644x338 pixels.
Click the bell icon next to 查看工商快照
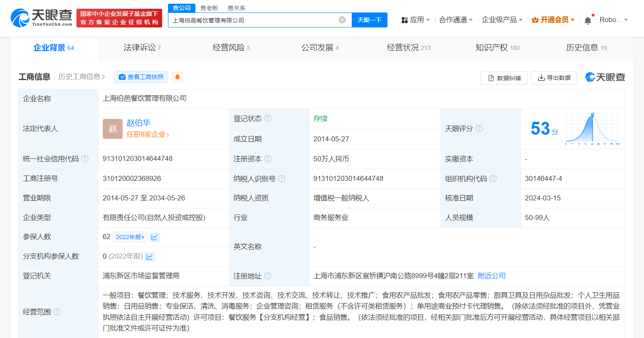(178, 77)
